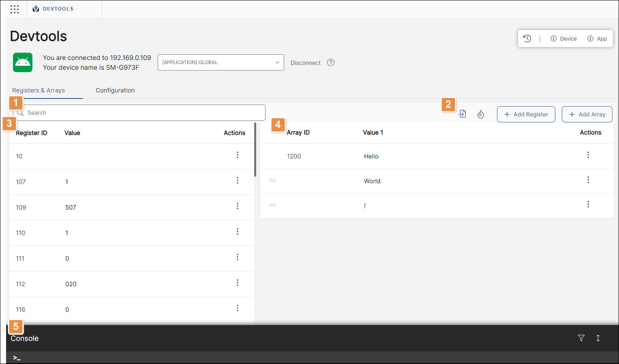Expand console with vertical arrows icon

(598, 338)
